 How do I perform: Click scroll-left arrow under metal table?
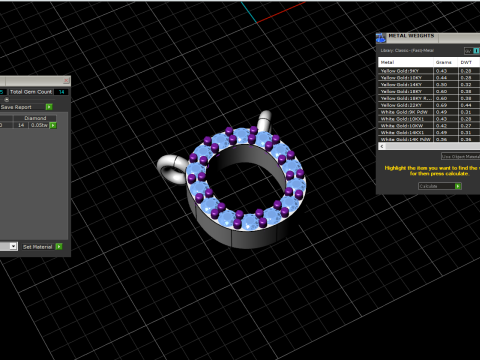click(x=382, y=146)
